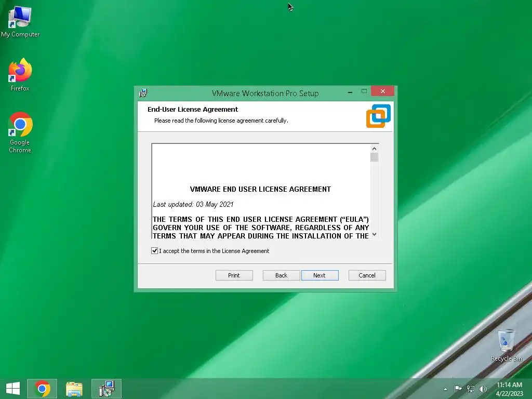The image size is (532, 399).
Task: Open the volume speaker tray icon
Action: 483,389
